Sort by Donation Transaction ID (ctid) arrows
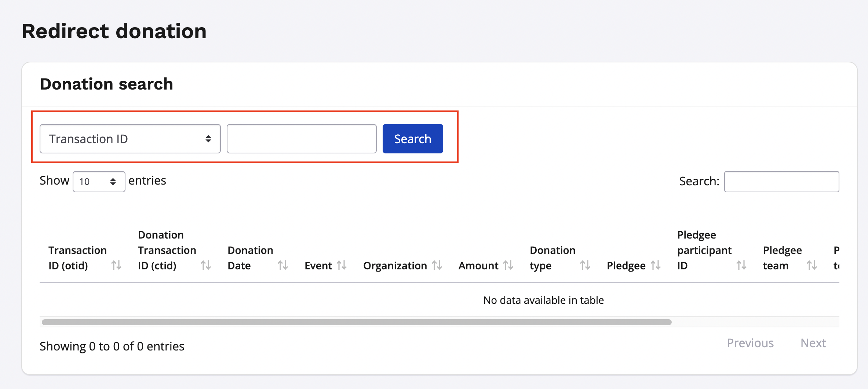 pyautogui.click(x=206, y=265)
